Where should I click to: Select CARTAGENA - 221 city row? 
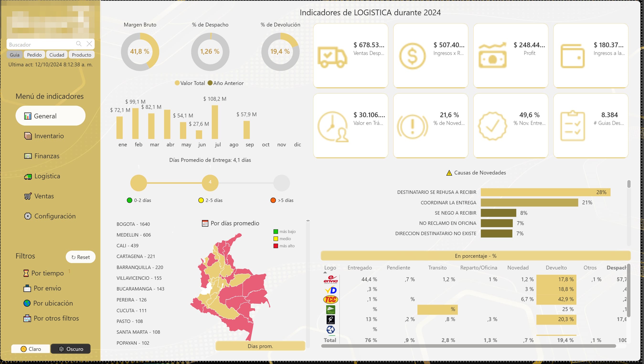(136, 256)
